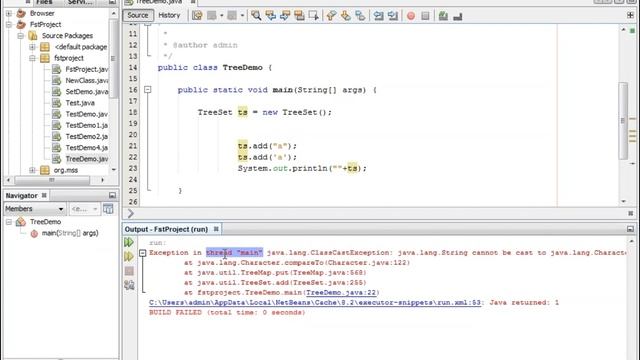Click editor vertical scrollbar down arrow
640x360 pixels.
tap(623, 201)
